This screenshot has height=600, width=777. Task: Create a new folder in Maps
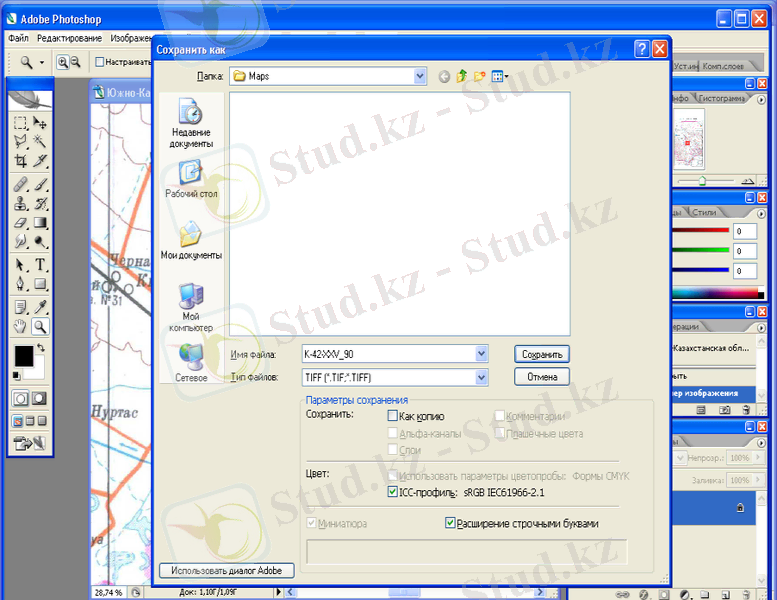(479, 76)
